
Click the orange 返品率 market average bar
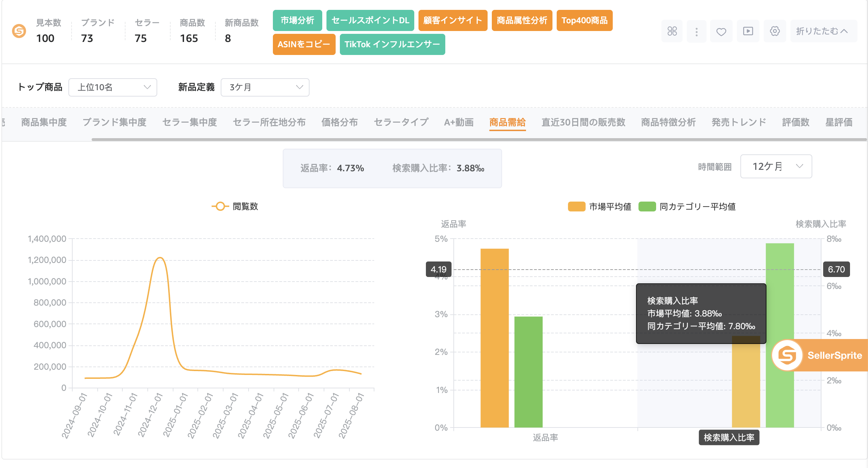[494, 338]
